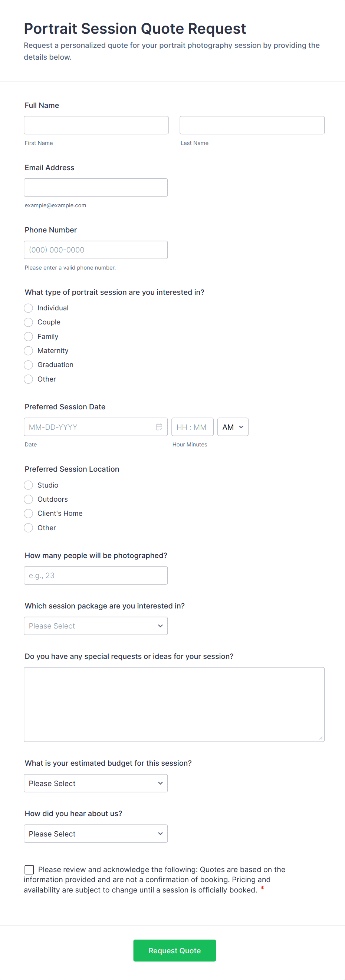Screen dimensions: 345x980
Task: Pick Studio as preferred session location
Action: (x=29, y=485)
